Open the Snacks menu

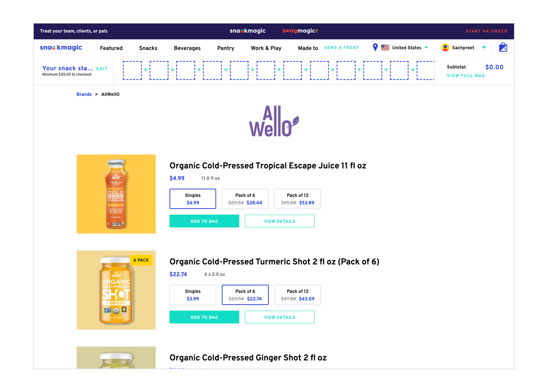click(148, 48)
